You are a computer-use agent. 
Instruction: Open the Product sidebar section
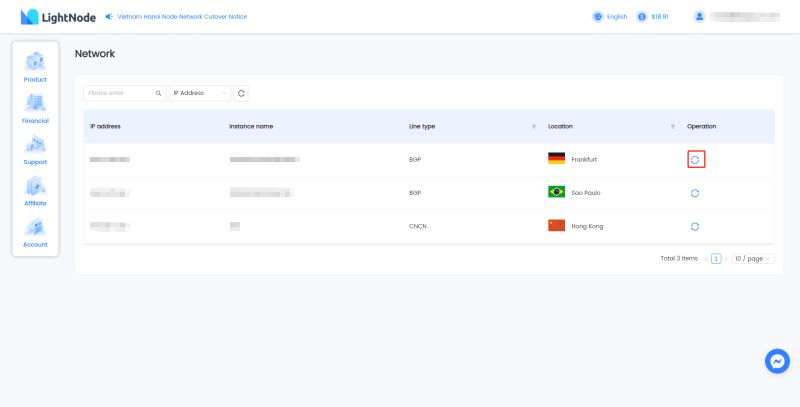(35, 67)
